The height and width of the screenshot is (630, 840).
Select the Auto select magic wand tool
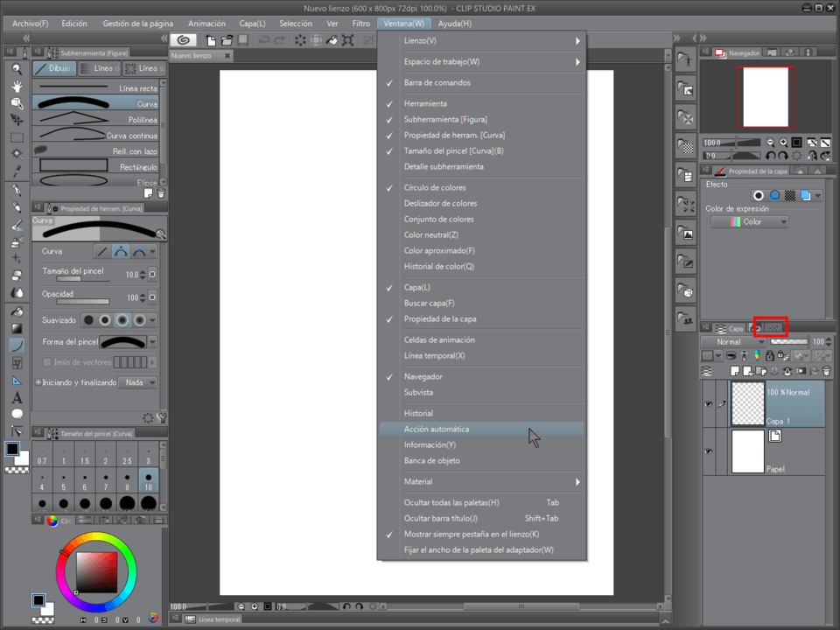click(x=17, y=154)
